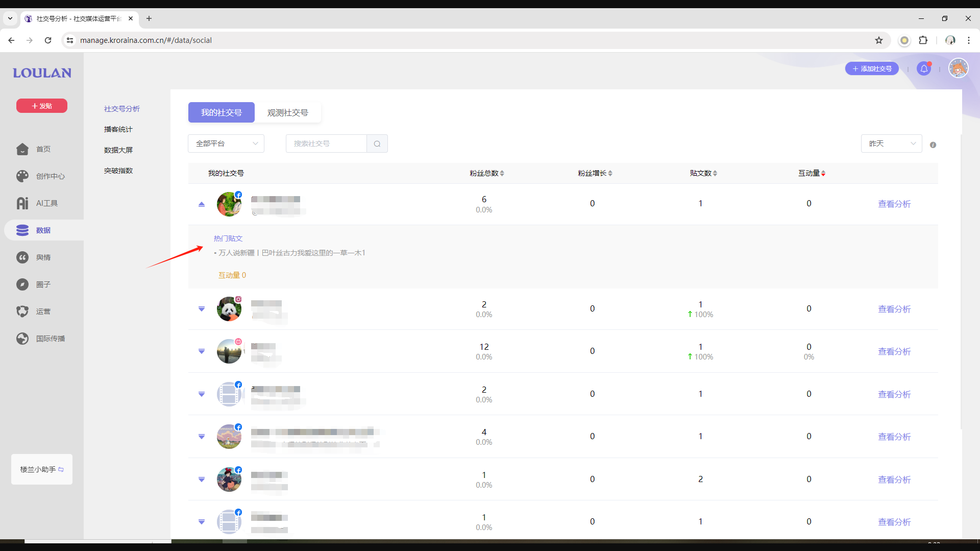
Task: Open the user avatar at top right
Action: pyautogui.click(x=959, y=68)
